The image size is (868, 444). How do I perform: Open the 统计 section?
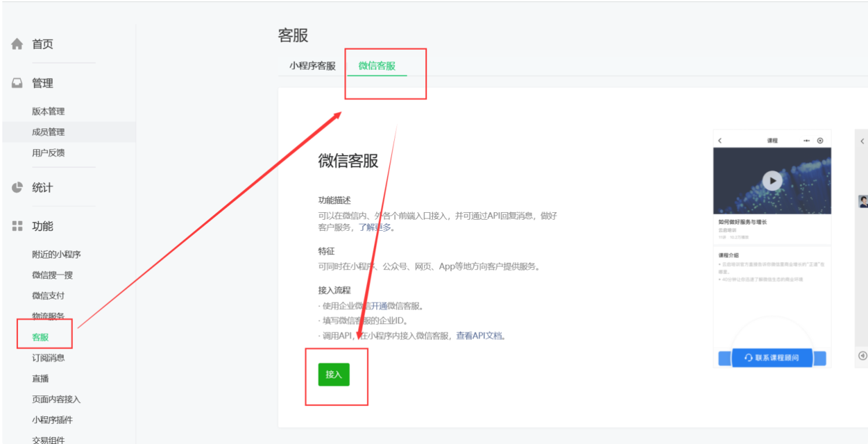42,188
